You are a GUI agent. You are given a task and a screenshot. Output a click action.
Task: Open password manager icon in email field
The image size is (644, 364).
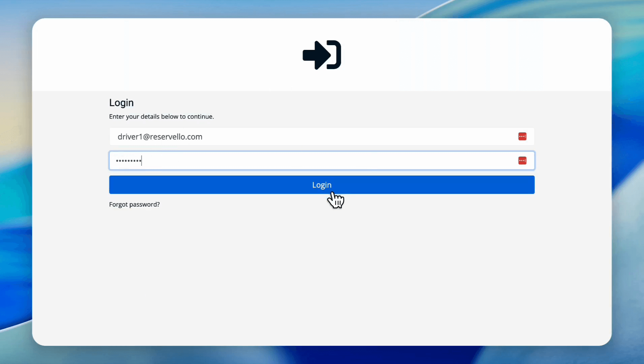point(522,136)
